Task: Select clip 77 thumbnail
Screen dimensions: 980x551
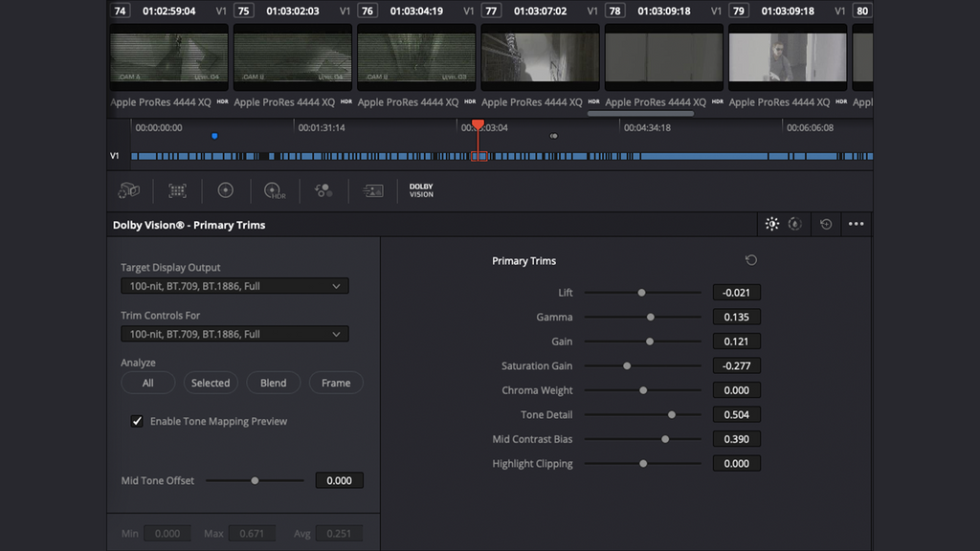Action: pyautogui.click(x=540, y=57)
